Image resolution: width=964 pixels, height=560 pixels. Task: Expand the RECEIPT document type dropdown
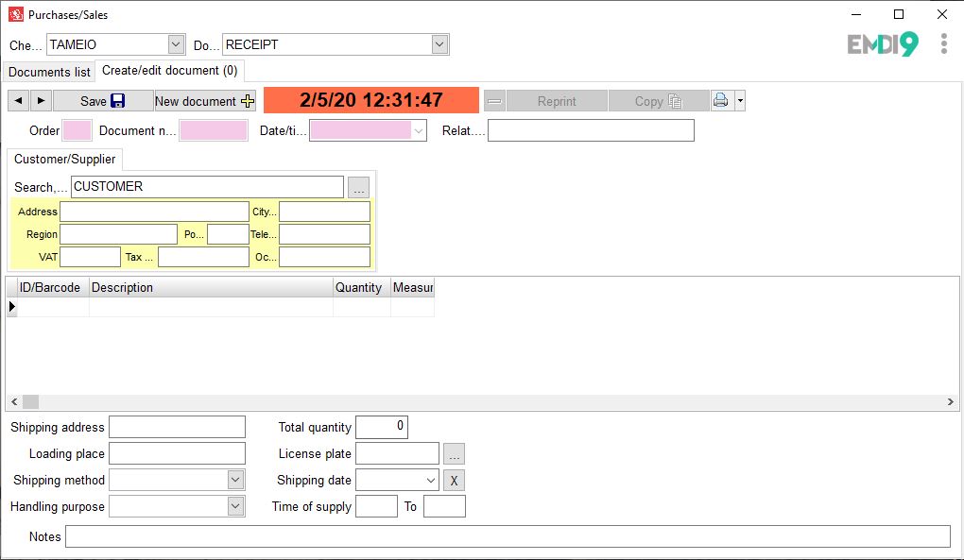439,44
